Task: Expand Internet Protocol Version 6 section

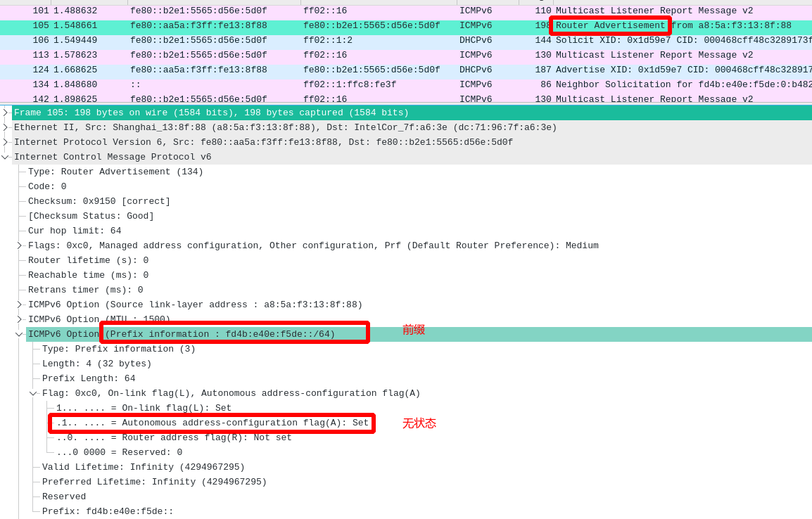Action: [6, 142]
